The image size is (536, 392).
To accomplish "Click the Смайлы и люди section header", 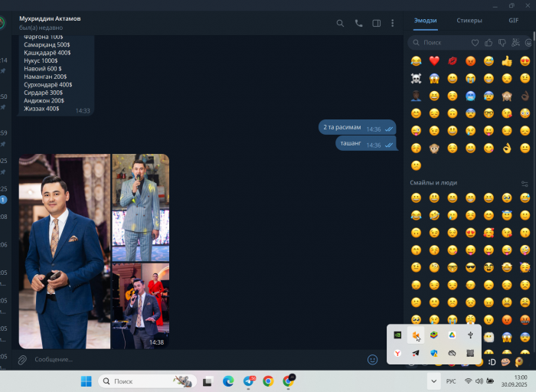I will pos(433,183).
